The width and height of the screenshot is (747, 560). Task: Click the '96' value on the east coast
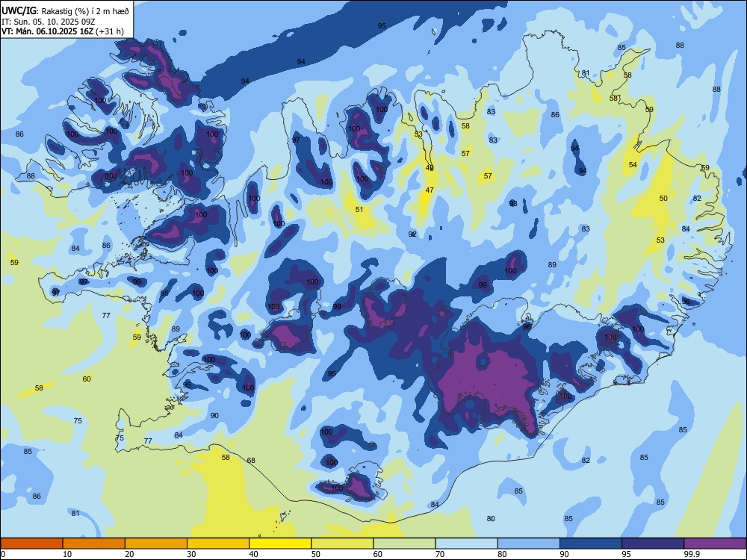click(x=686, y=302)
